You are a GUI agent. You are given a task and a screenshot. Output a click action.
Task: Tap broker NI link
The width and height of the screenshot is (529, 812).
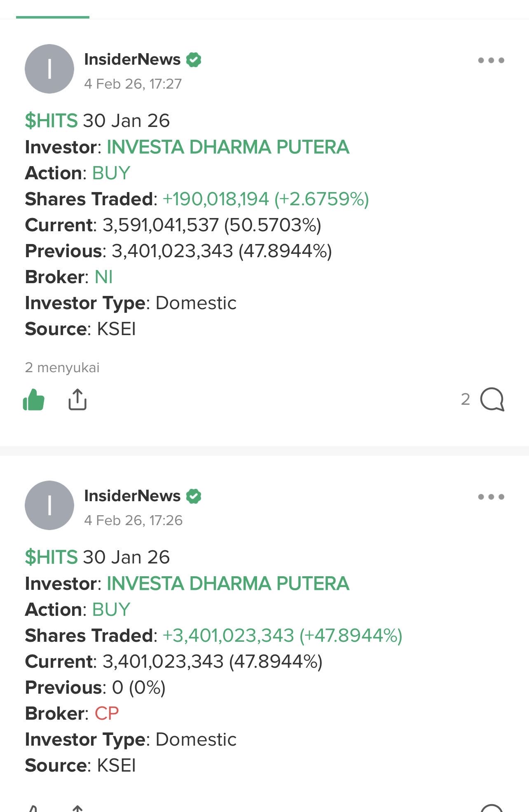tap(103, 277)
